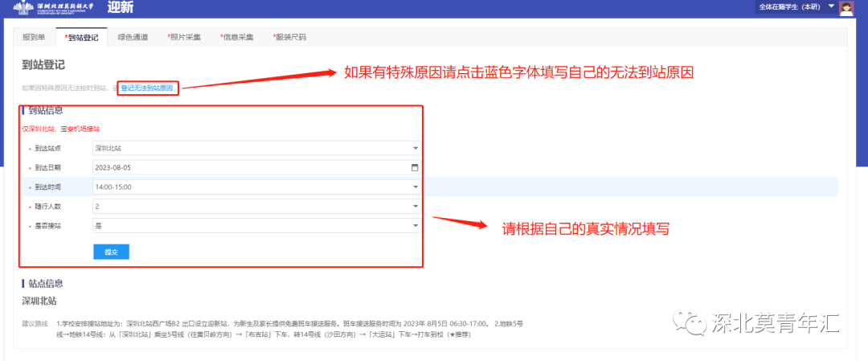868x361 pixels.
Task: Open the calendar picker icon in 到达日期
Action: click(415, 168)
